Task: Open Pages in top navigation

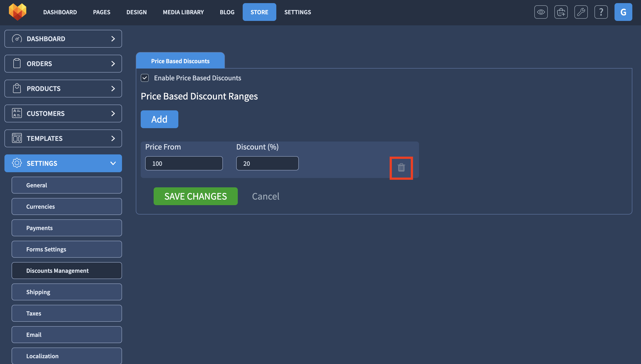Action: pyautogui.click(x=102, y=12)
